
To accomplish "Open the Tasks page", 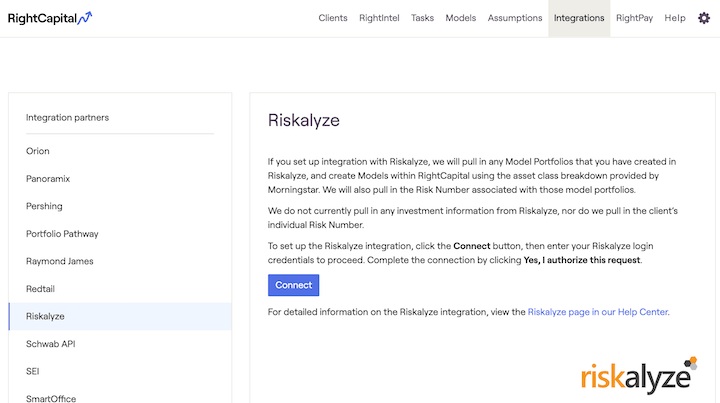I will 422,18.
